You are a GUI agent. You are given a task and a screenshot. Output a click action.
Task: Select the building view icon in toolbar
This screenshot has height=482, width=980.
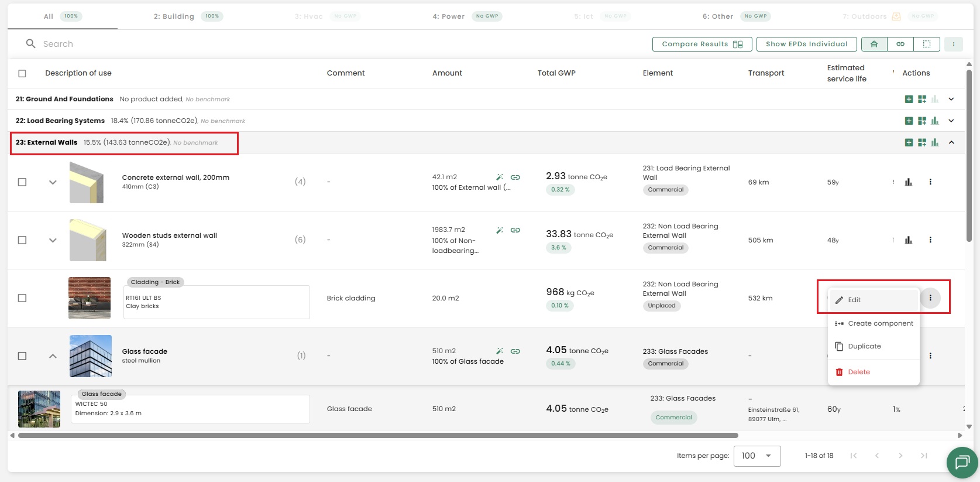[x=874, y=44]
